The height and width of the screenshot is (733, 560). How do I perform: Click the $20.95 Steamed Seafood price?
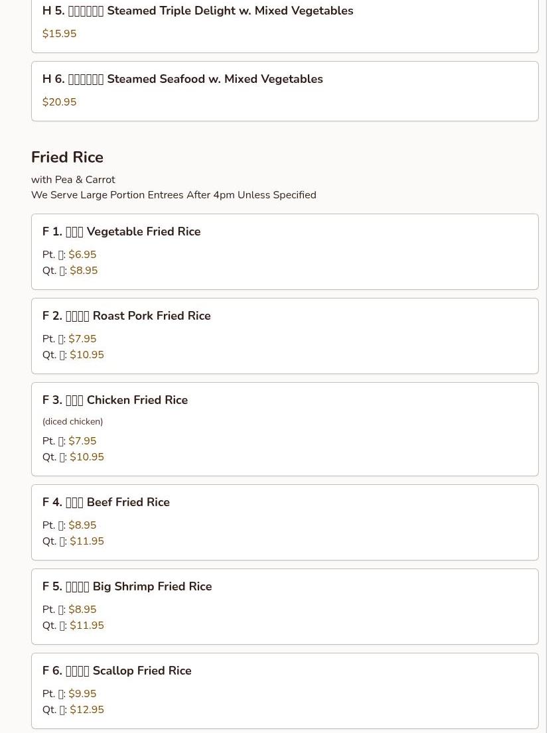[60, 102]
